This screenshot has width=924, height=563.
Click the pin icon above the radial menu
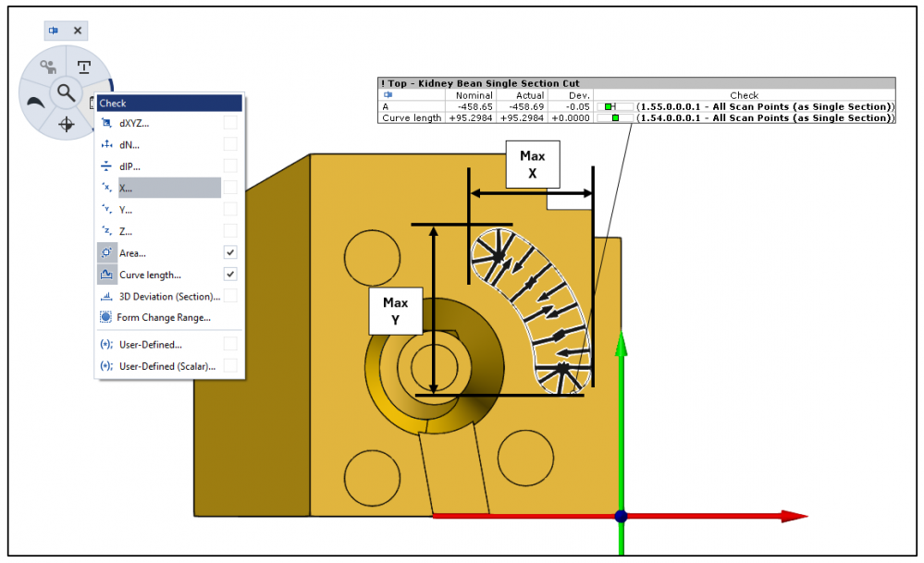[x=54, y=31]
